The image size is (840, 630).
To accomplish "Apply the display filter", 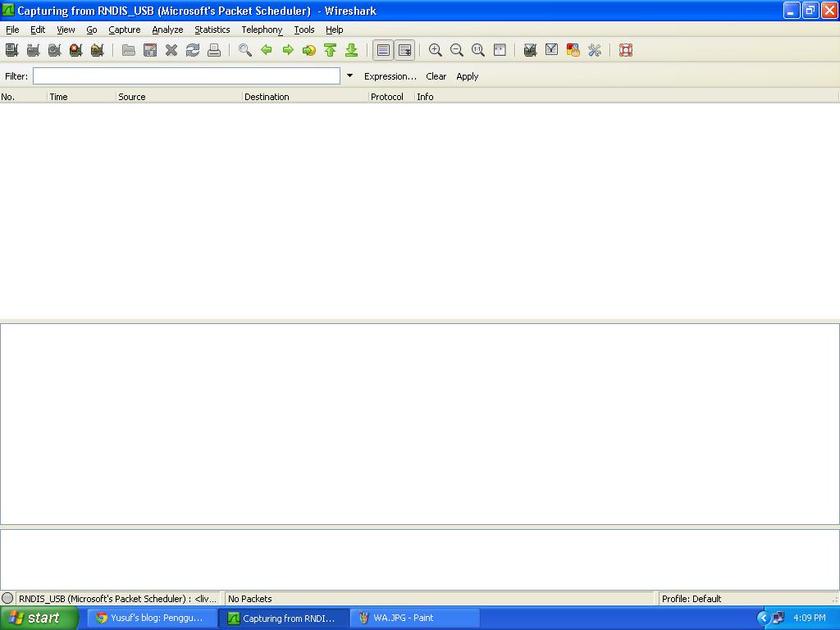I will pyautogui.click(x=467, y=76).
